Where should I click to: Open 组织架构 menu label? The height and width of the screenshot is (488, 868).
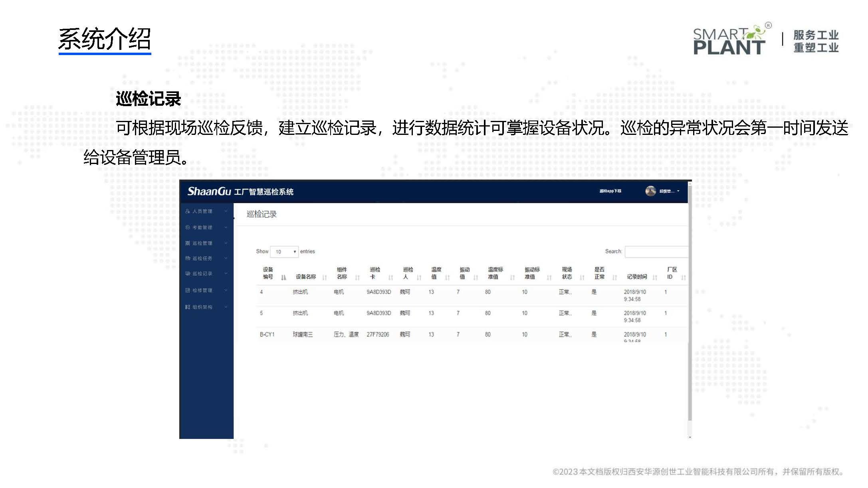pyautogui.click(x=202, y=307)
